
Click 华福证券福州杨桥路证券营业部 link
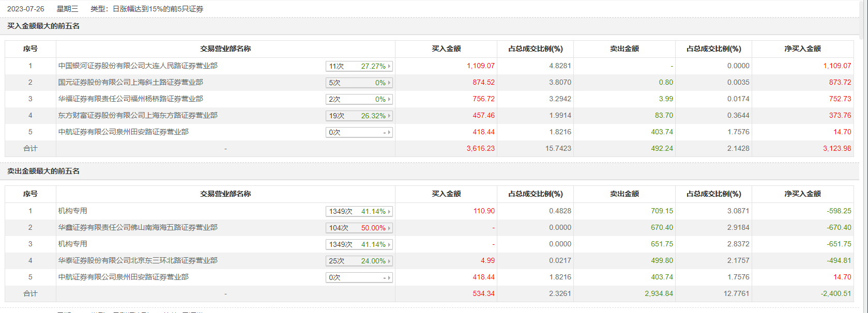(130, 99)
